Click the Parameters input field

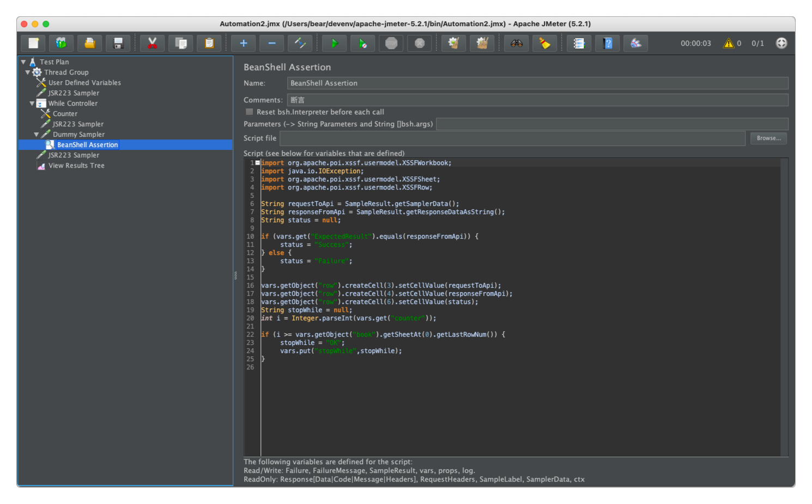pyautogui.click(x=612, y=124)
